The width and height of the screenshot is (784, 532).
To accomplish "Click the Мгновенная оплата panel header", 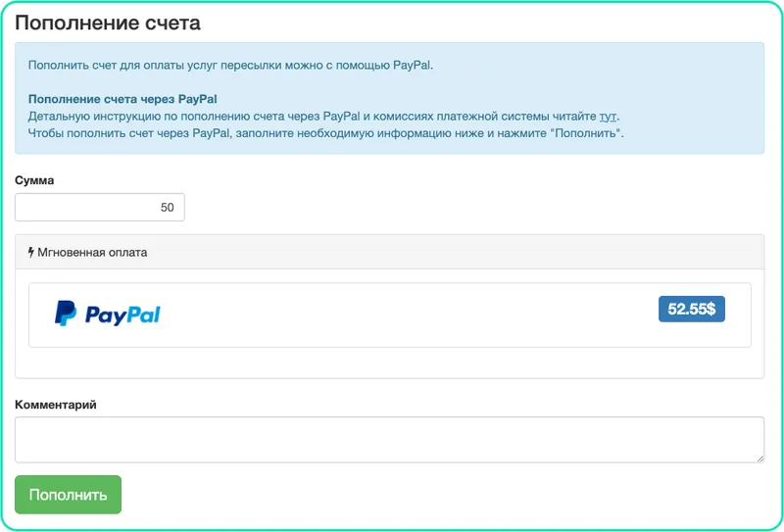I will (x=389, y=252).
